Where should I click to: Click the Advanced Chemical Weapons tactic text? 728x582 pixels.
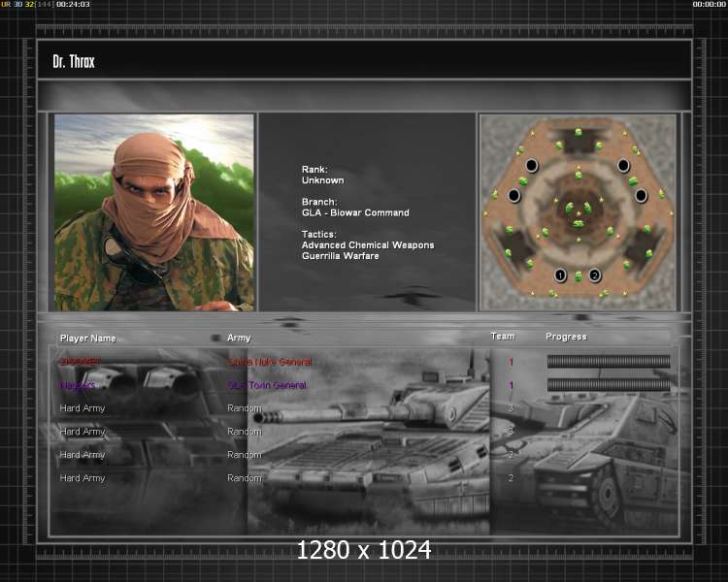point(368,245)
